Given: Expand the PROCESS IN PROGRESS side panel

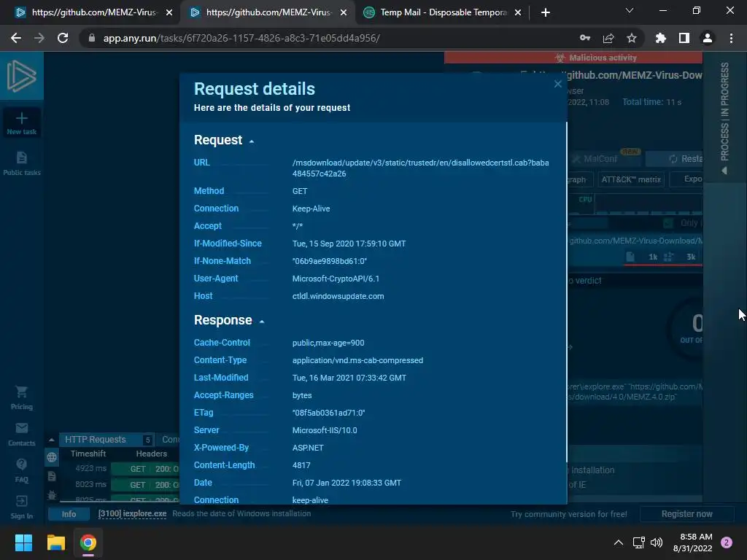Looking at the screenshot, I should [724, 117].
